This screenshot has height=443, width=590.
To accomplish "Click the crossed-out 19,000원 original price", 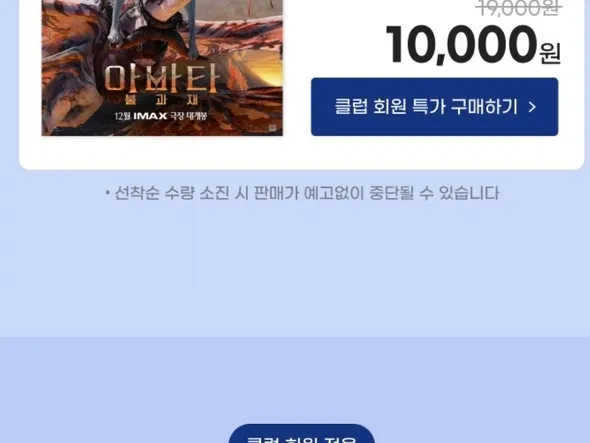I will [519, 8].
